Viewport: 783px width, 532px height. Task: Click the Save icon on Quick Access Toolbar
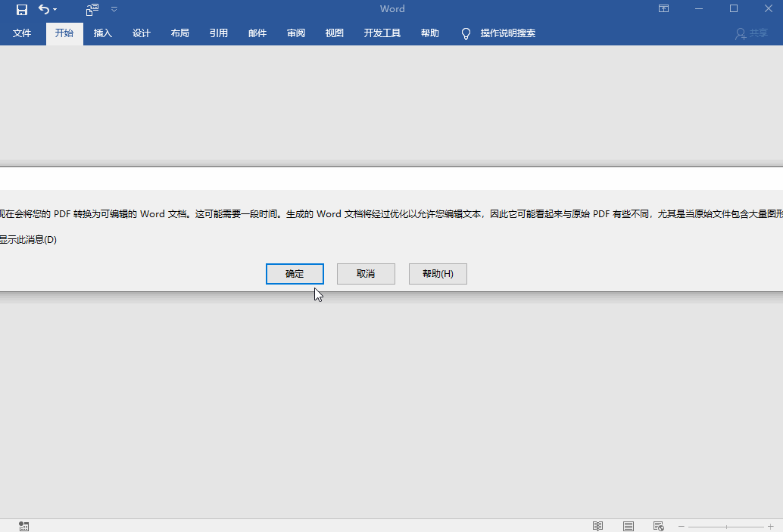tap(20, 9)
